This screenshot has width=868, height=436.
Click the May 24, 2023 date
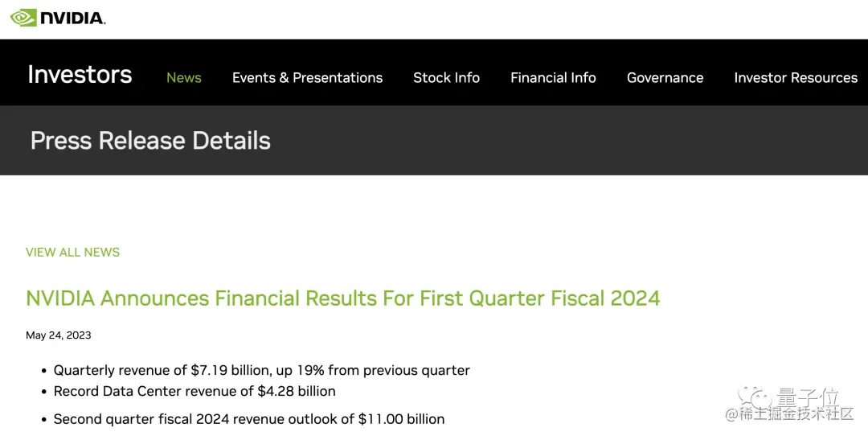click(x=59, y=335)
